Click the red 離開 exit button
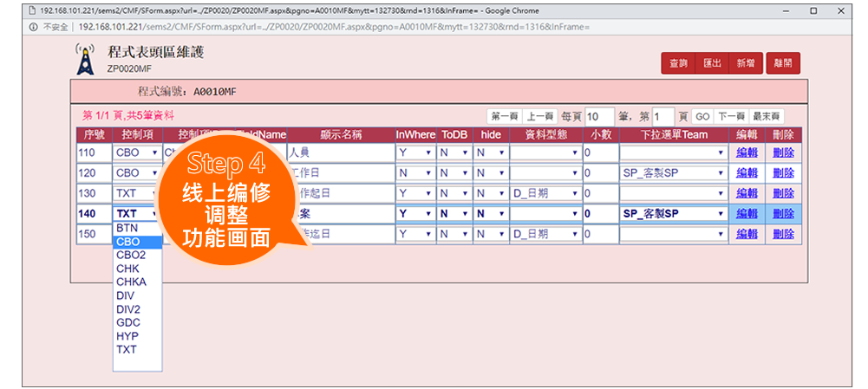 (783, 63)
